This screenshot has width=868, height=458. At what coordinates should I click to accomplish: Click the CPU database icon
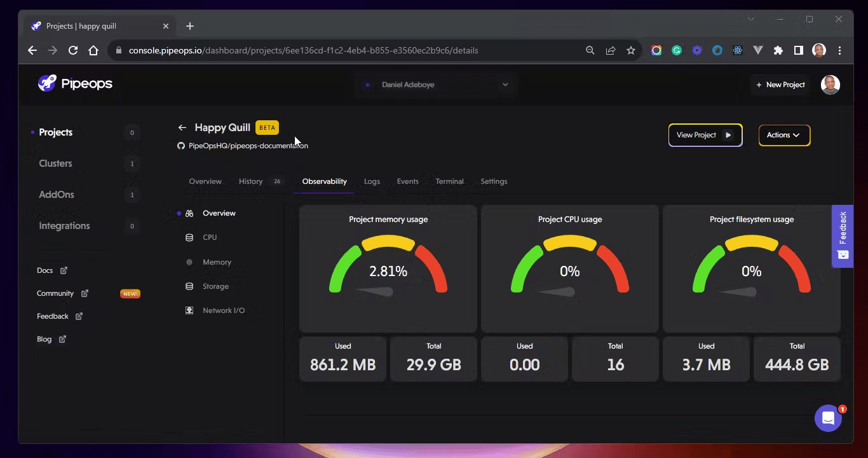click(x=189, y=237)
